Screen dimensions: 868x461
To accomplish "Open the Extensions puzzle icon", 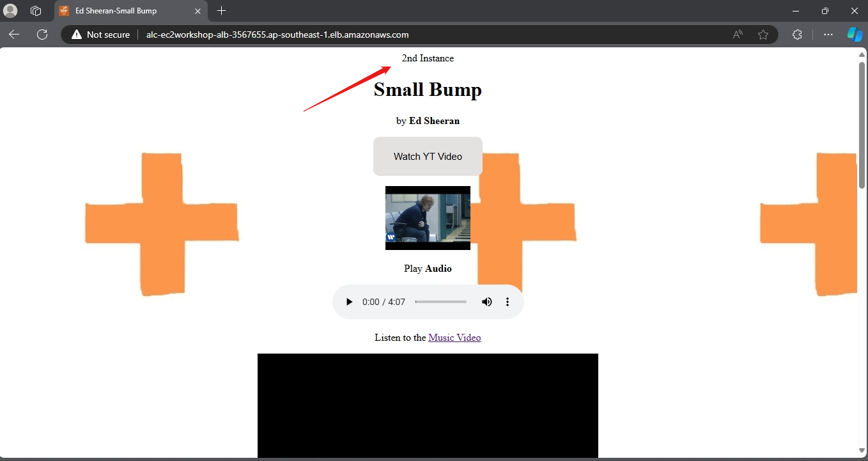I will 797,35.
